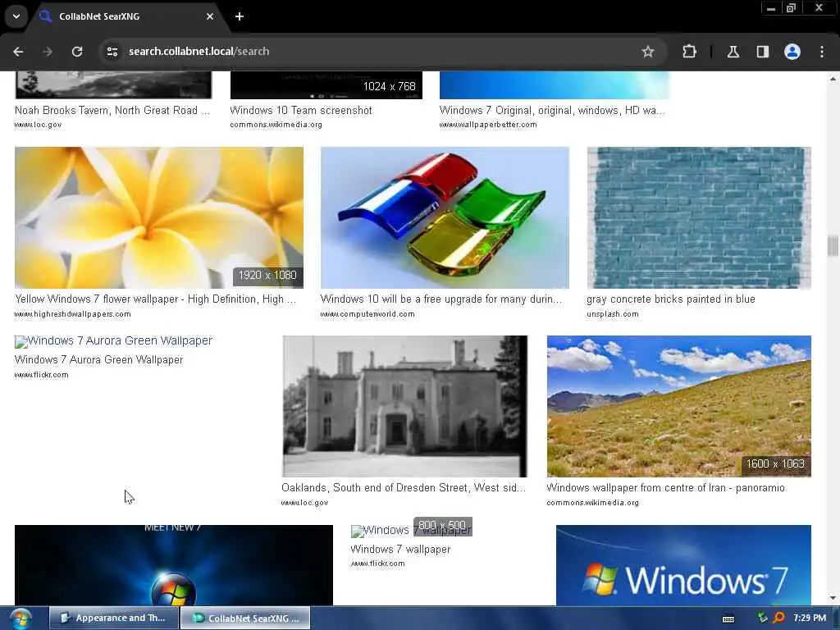Click 'Windows wallpaper from centre of Iran' title
Viewport: 840px width, 630px height.
(x=665, y=487)
